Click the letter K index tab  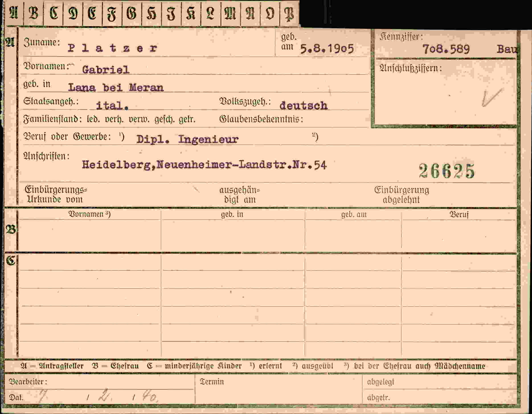coord(191,13)
